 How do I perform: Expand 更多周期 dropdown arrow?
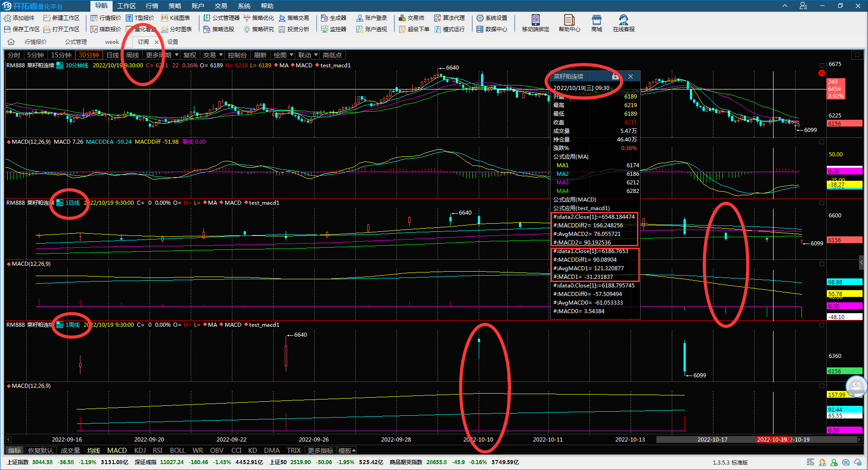tap(176, 55)
